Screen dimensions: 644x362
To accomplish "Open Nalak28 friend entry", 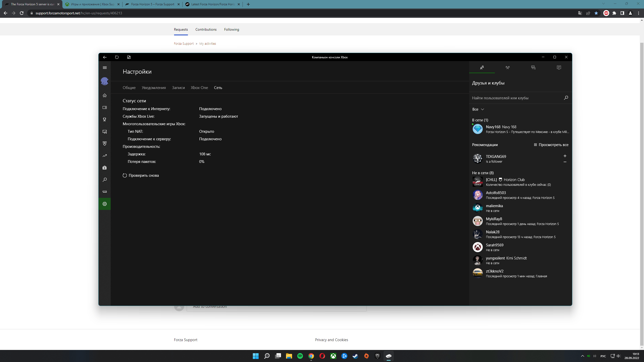I will (x=520, y=234).
